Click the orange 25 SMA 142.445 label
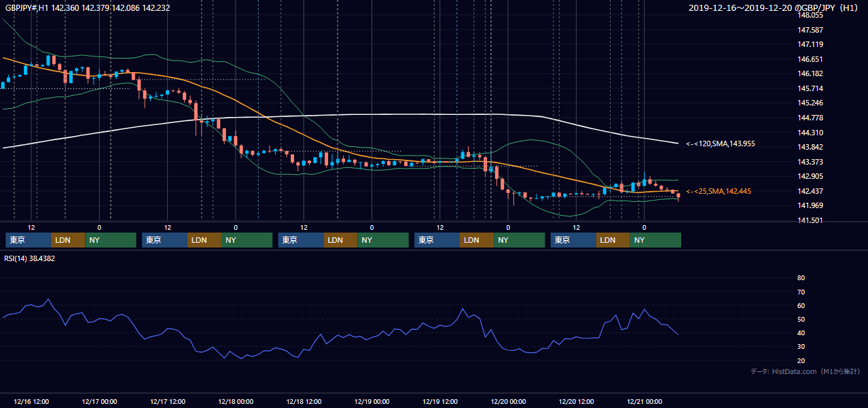 (719, 191)
